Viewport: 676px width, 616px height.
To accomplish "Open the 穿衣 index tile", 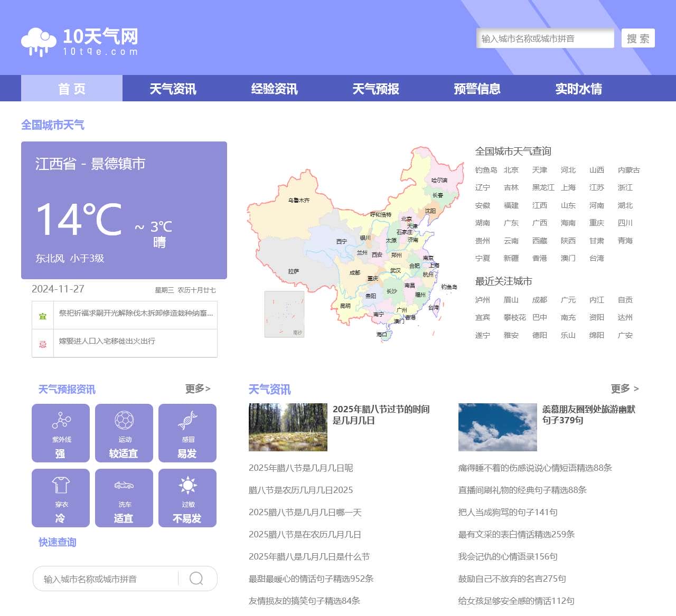I will click(61, 498).
